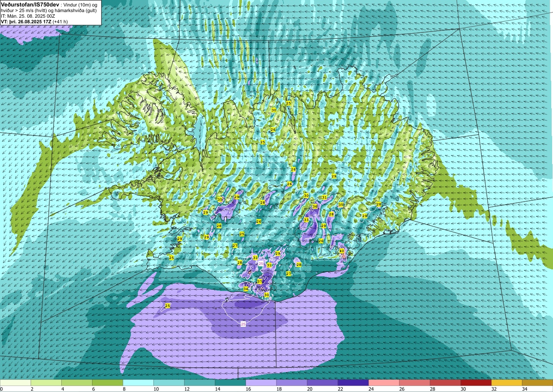Click the Veðurstofan/IS750dev title text
The height and width of the screenshot is (392, 553).
[x=30, y=4]
